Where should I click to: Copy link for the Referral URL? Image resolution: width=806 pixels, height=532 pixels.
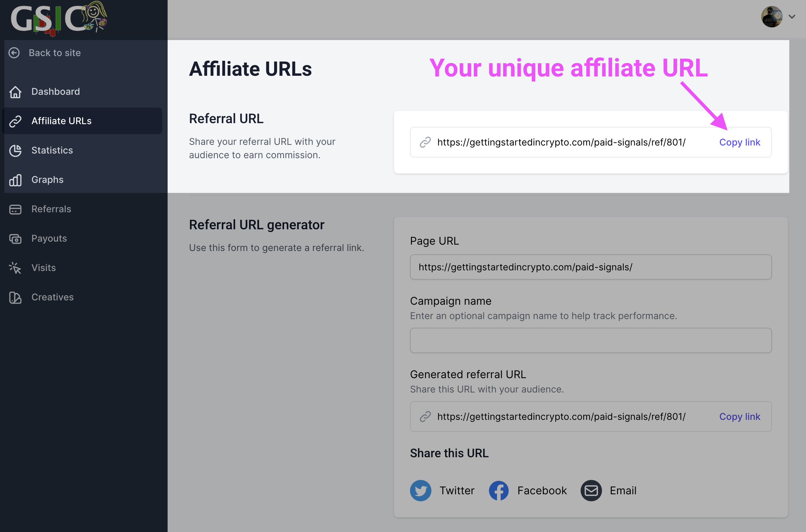pyautogui.click(x=740, y=143)
